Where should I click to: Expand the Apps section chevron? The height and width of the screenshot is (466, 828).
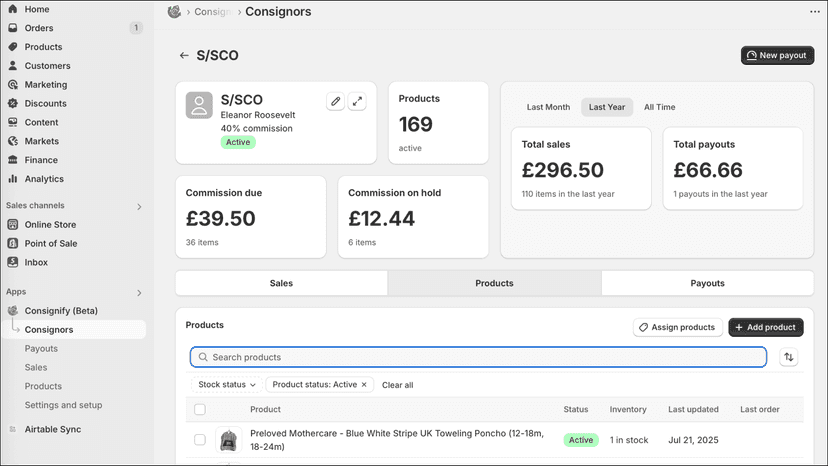139,293
